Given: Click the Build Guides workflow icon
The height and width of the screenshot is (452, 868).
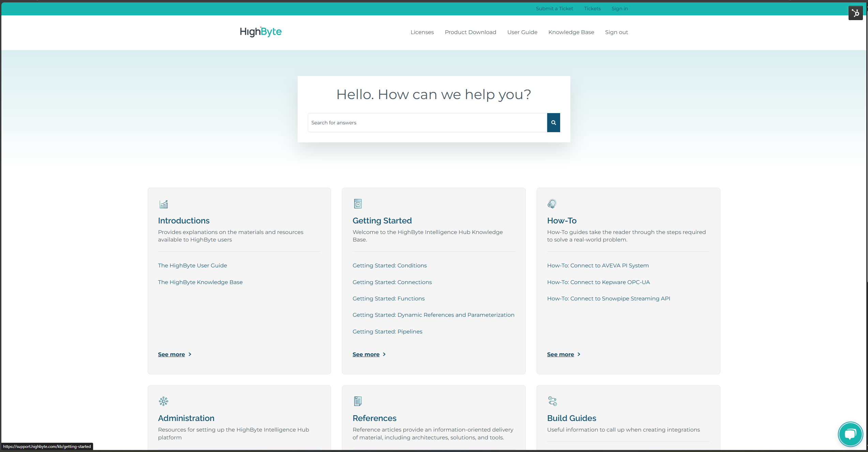Looking at the screenshot, I should pos(552,401).
